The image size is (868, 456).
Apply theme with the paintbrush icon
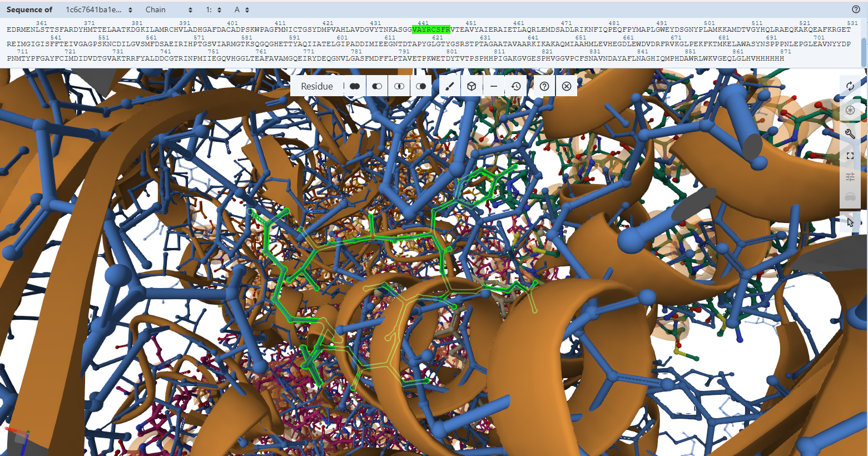point(450,86)
